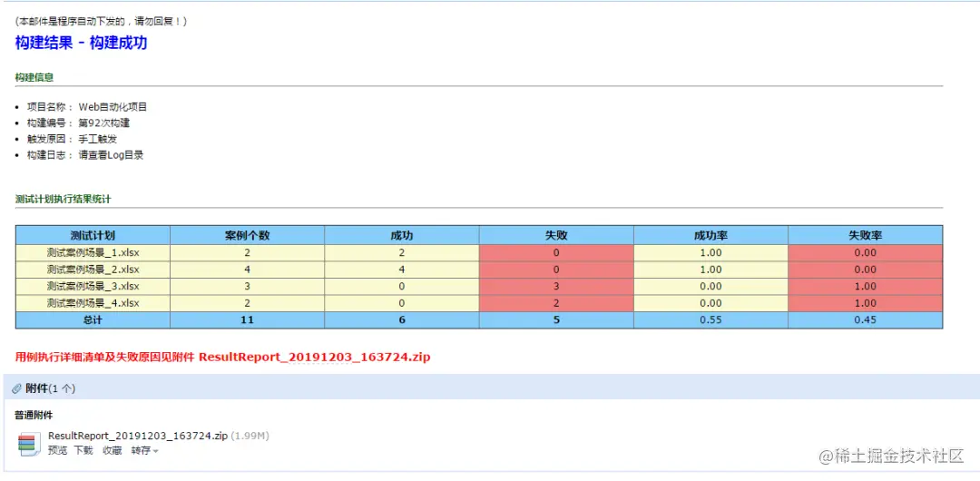Screen dimensions: 980x481
Task: Click red text mentioning ResultReport zip attachment
Action: pyautogui.click(x=222, y=358)
